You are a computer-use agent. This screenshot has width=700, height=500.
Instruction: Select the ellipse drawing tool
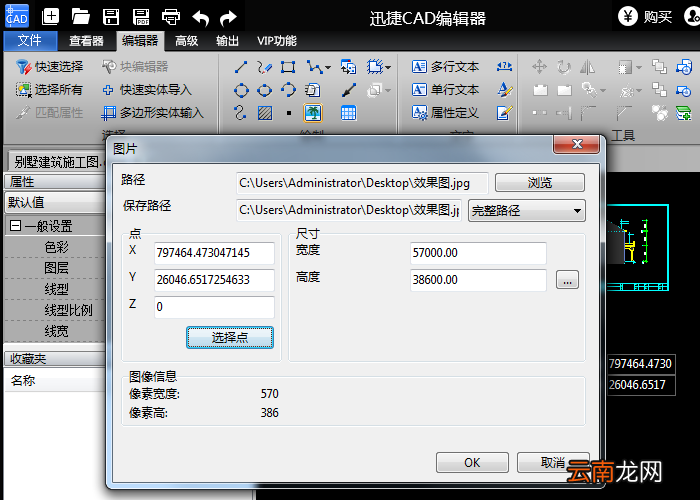click(x=264, y=91)
